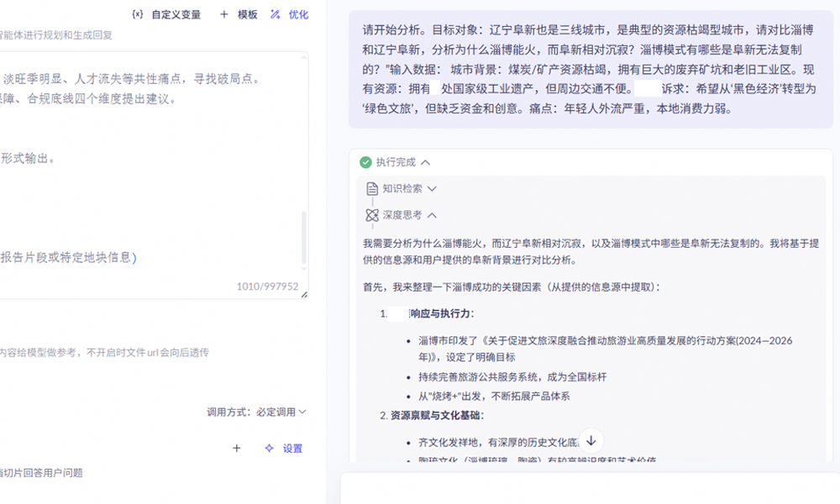Click the text 切片回答用户问题
This screenshot has height=504, width=840.
pyautogui.click(x=42, y=473)
